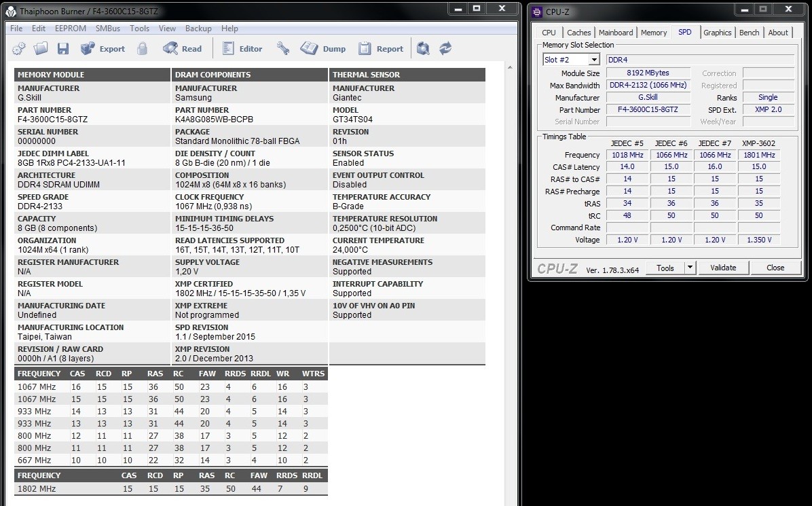Click the wrench tool icon
812x506 pixels.
coord(282,49)
